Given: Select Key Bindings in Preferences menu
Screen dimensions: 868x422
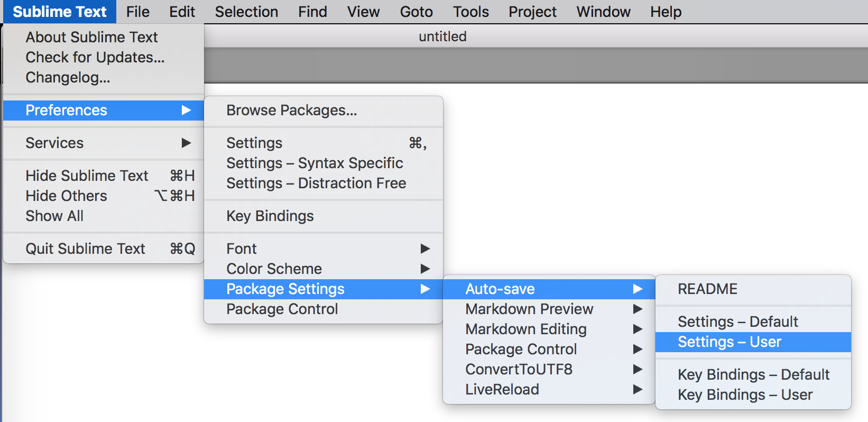Looking at the screenshot, I should coord(270,216).
